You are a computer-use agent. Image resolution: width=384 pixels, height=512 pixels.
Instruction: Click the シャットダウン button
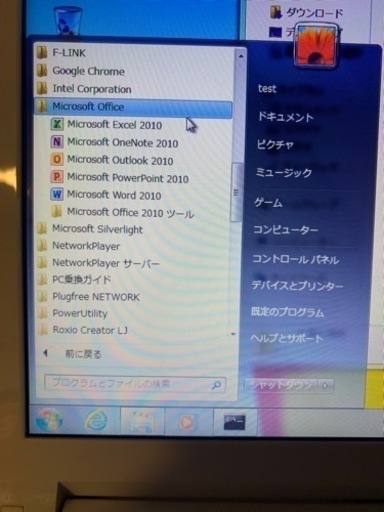click(282, 385)
